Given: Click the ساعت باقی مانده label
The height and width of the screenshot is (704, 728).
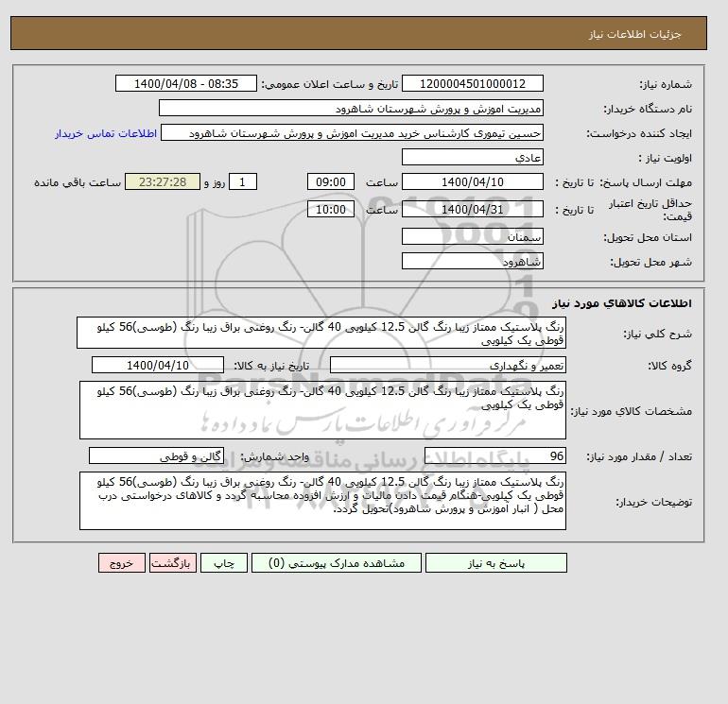Looking at the screenshot, I should point(78,182).
